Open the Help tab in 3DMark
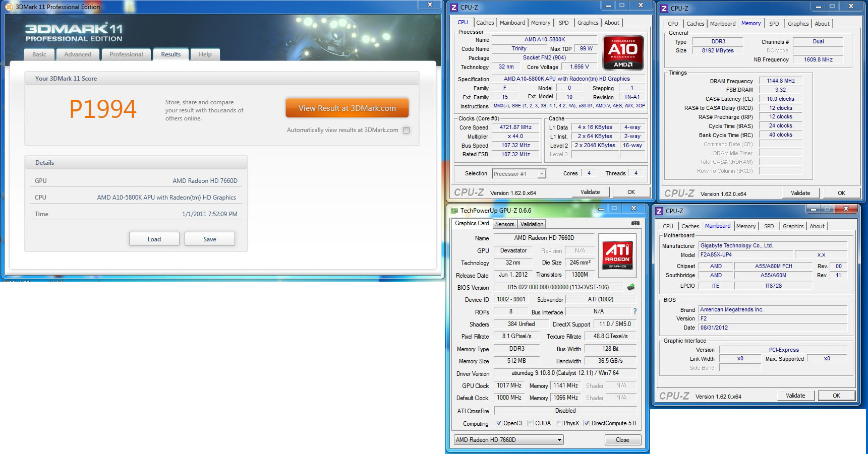Image resolution: width=868 pixels, height=454 pixels. point(205,54)
